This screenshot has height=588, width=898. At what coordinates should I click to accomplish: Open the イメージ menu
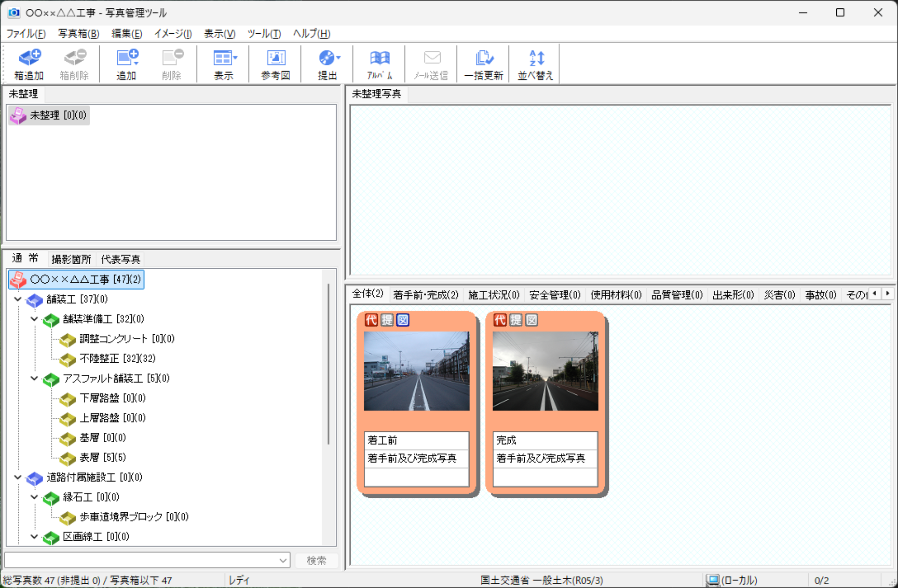pyautogui.click(x=172, y=33)
